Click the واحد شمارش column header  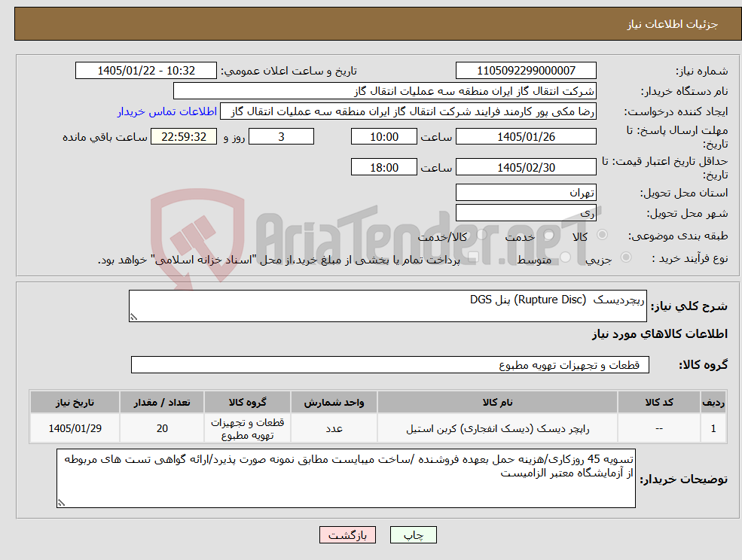click(x=334, y=403)
